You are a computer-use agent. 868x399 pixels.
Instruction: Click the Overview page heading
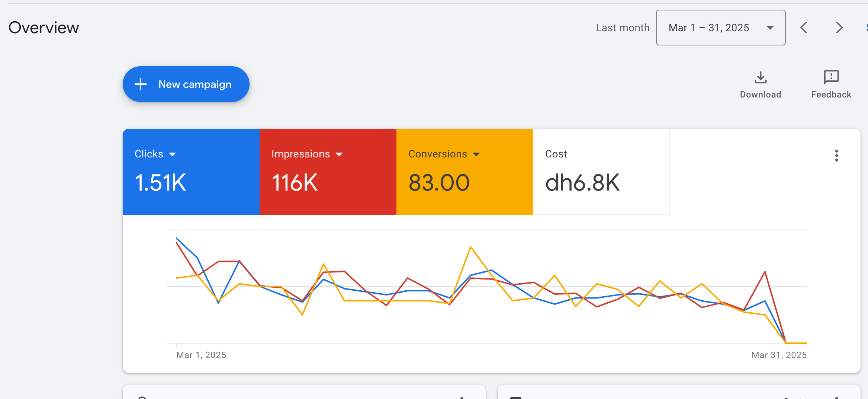44,28
